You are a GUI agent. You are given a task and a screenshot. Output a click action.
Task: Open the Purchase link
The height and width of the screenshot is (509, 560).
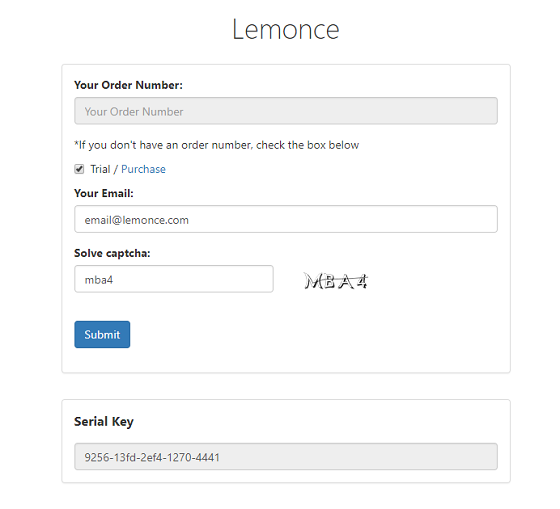143,169
